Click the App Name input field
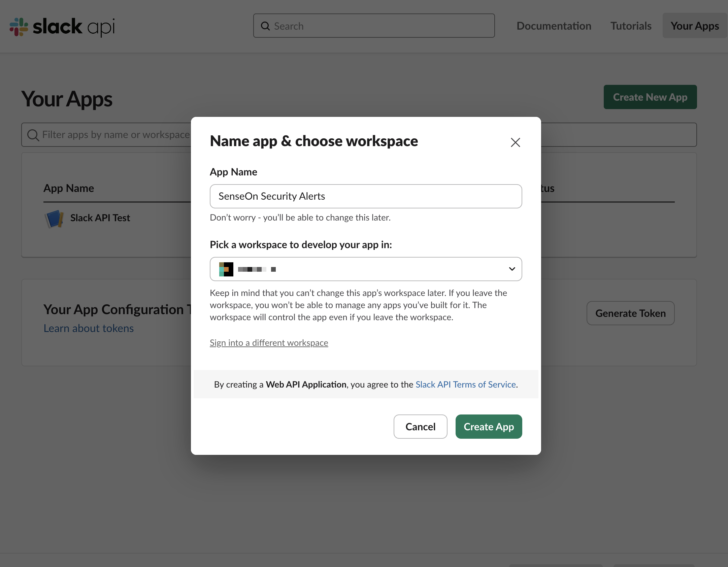Screen dimensions: 728x567 tap(366, 196)
